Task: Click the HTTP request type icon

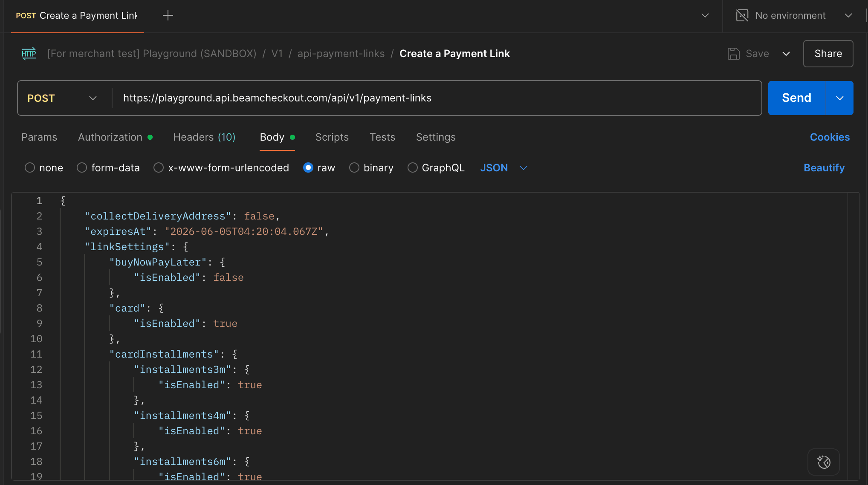Action: tap(29, 54)
